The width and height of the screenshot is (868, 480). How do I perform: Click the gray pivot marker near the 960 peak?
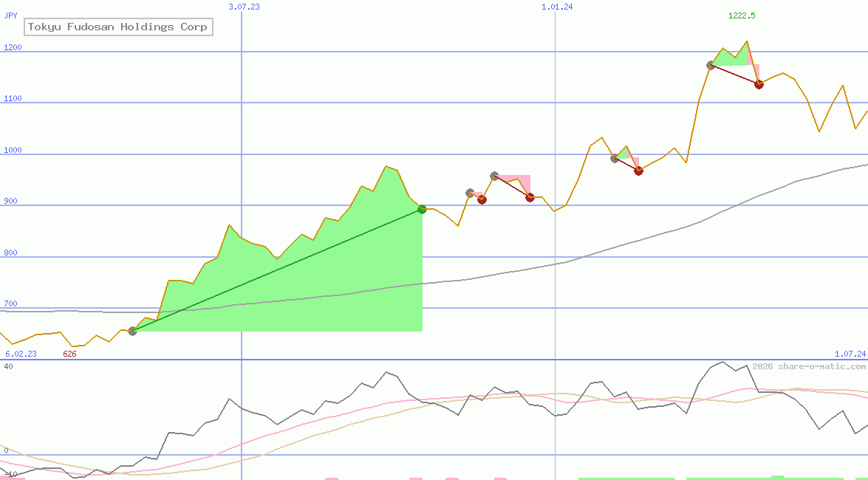[x=493, y=176]
